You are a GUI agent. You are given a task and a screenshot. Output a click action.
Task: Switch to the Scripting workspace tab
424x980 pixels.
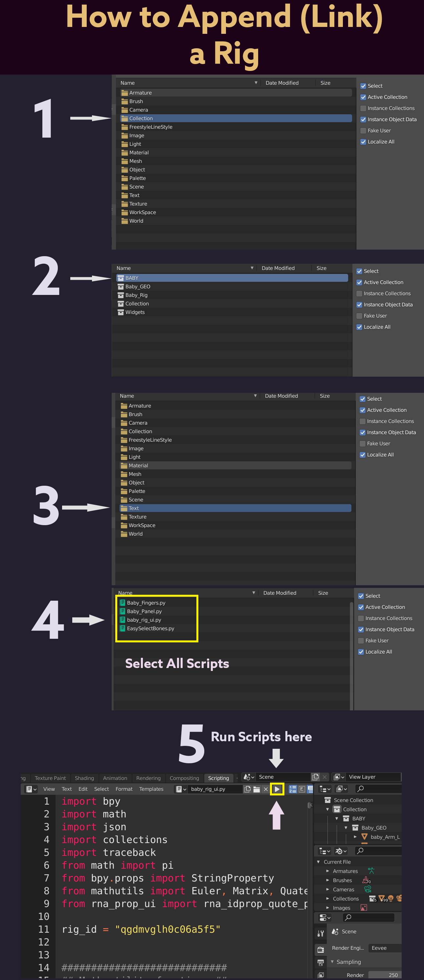pos(218,778)
